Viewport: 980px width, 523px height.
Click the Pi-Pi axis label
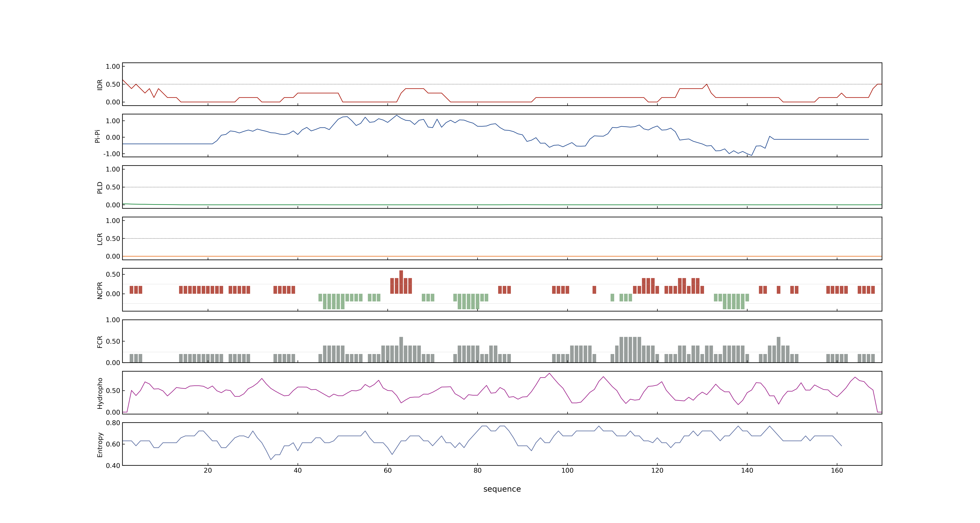click(x=97, y=136)
